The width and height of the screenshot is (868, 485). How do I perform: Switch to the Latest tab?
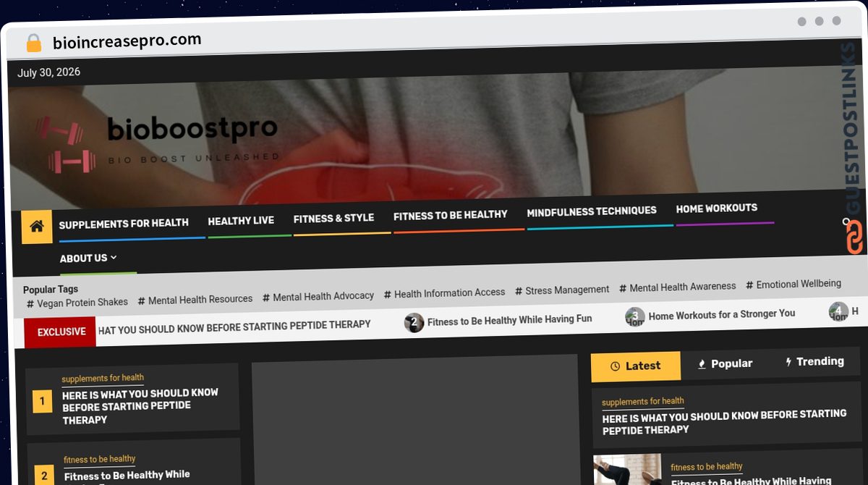pyautogui.click(x=636, y=366)
